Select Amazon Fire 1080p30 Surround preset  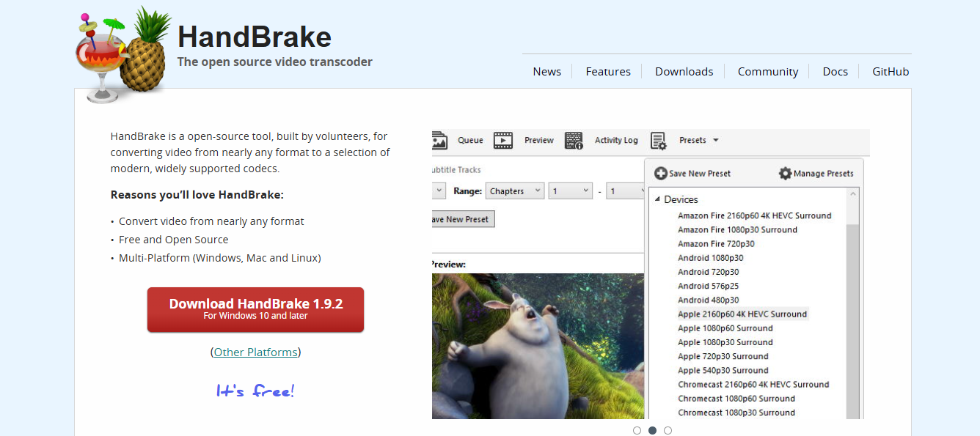[x=737, y=229]
